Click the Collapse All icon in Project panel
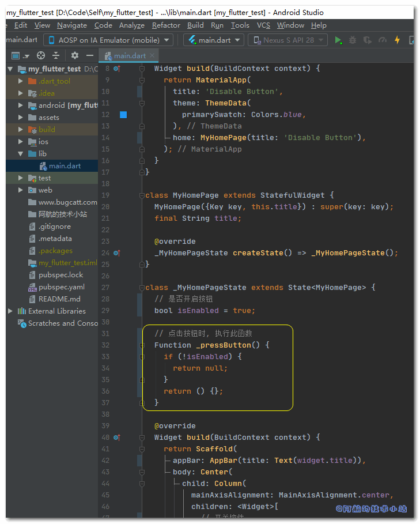Screen dimensions: 420x524 56,55
